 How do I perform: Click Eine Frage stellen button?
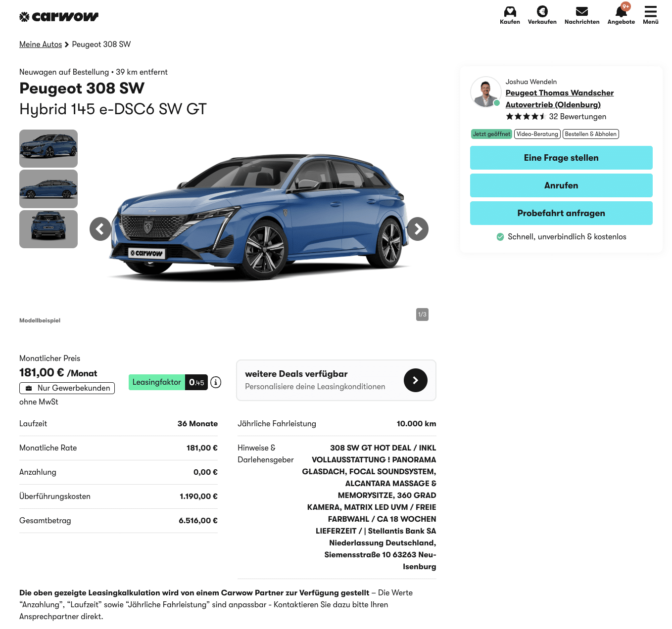coord(561,158)
